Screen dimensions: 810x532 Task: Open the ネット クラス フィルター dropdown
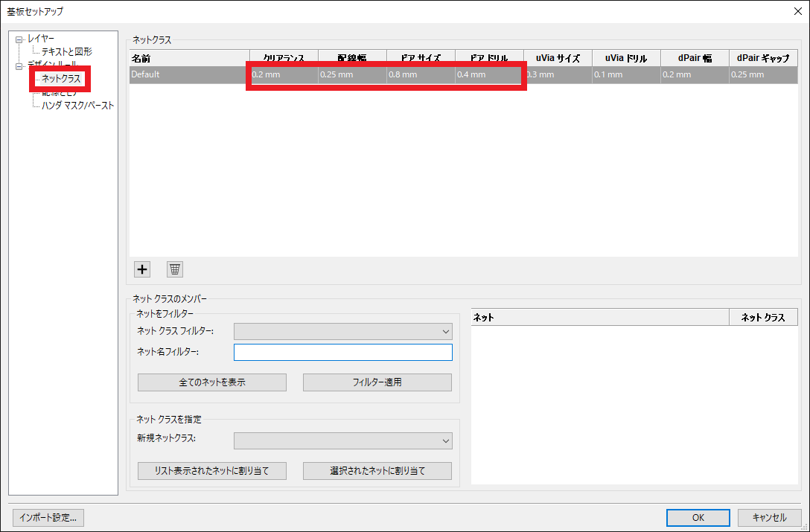pos(342,332)
